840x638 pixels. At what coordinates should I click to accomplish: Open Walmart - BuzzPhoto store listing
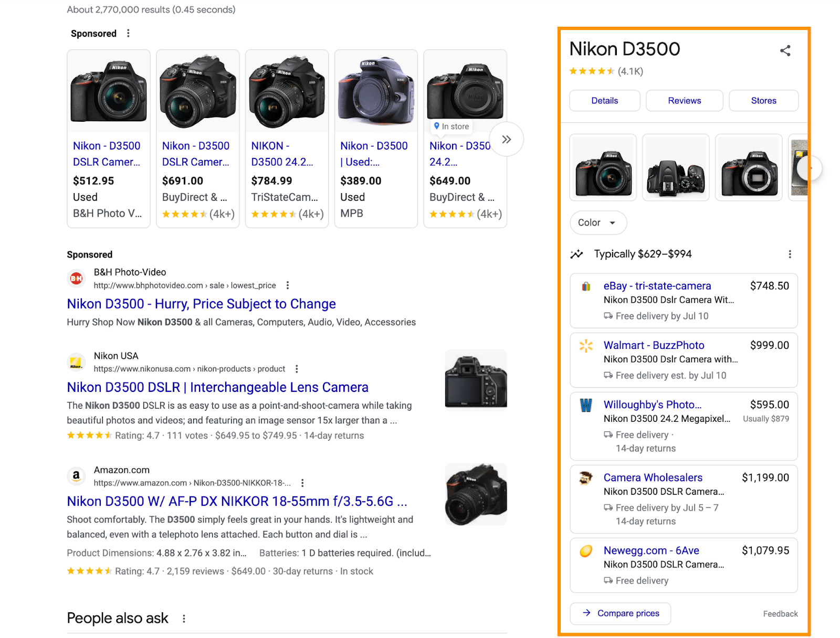(x=654, y=345)
